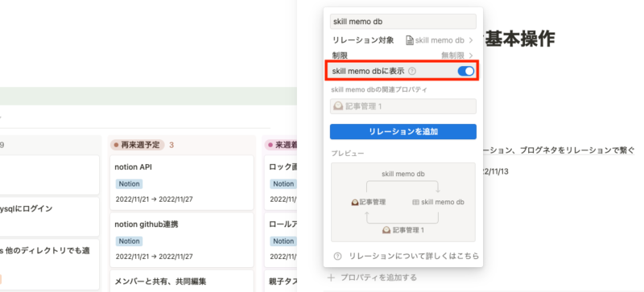This screenshot has height=292, width=644.
Task: Open the notion API card
Action: 182,183
